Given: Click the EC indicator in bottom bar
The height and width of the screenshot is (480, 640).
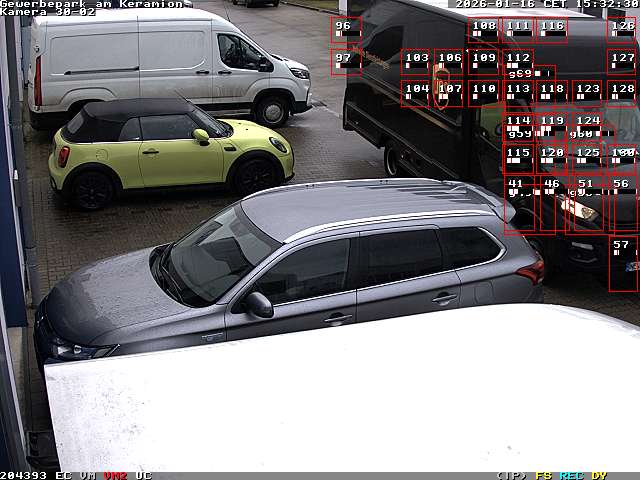Looking at the screenshot, I should pos(63,475).
